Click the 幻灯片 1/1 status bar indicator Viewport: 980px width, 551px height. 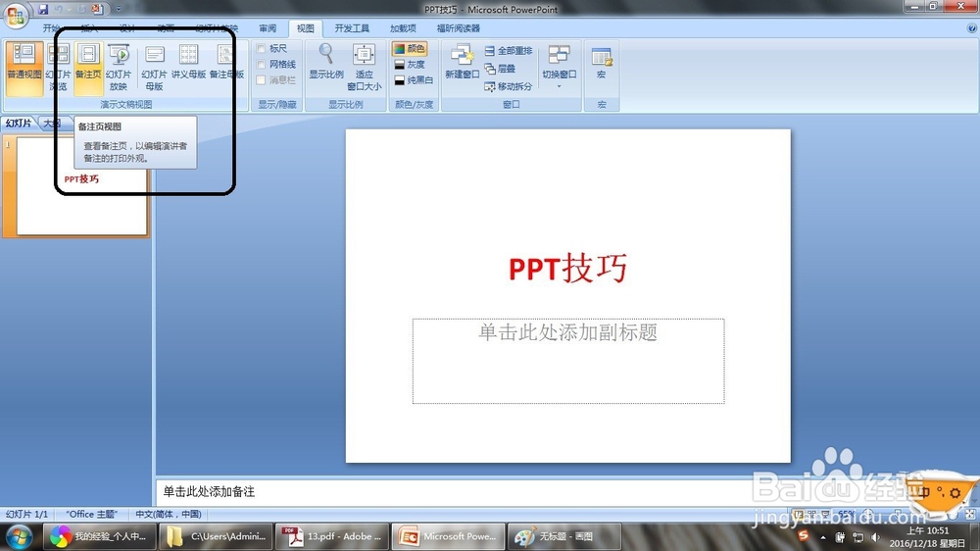tap(26, 514)
